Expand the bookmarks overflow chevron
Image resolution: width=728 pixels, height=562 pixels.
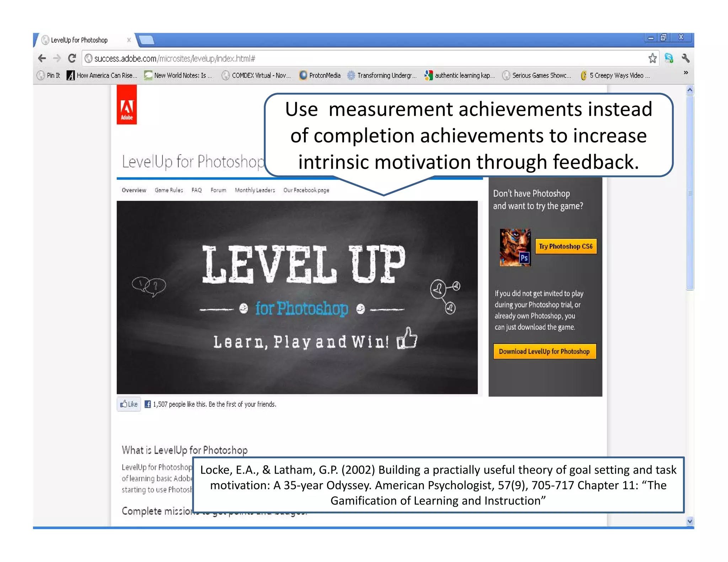tap(686, 73)
